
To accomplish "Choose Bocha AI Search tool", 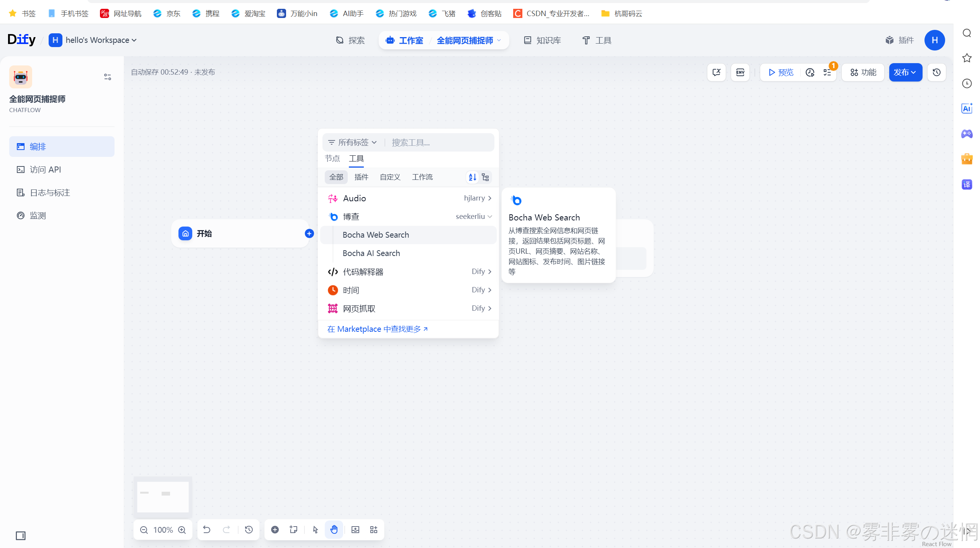I will coord(409,253).
